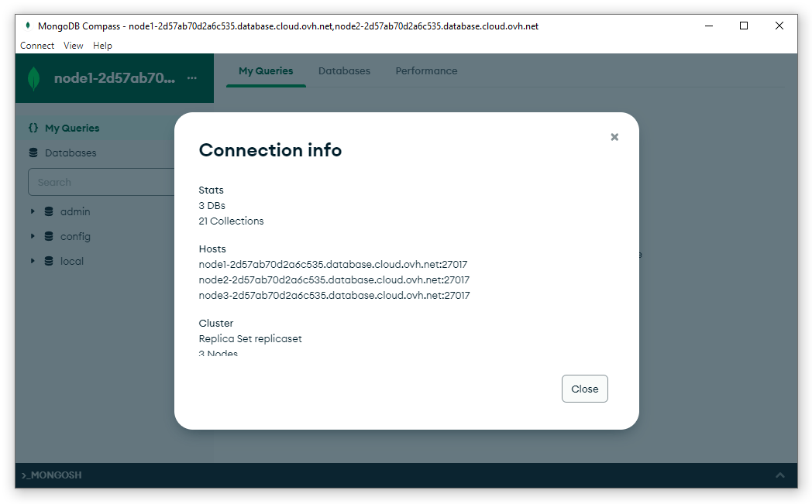Click the config database cylinder icon
Viewport: 812px width, 504px height.
coord(48,236)
